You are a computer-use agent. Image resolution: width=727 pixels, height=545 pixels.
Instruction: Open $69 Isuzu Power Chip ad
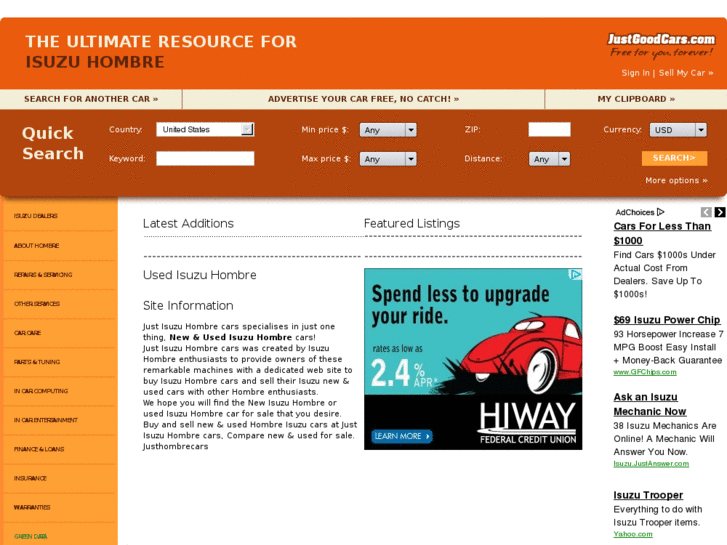[x=667, y=320]
